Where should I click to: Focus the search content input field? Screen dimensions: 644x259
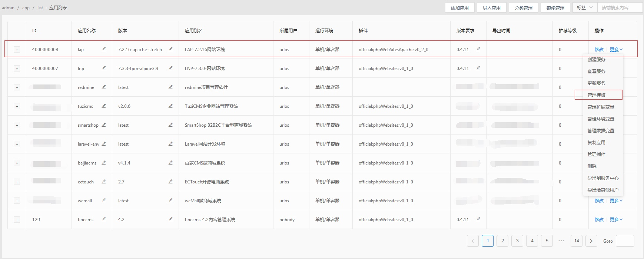620,7
